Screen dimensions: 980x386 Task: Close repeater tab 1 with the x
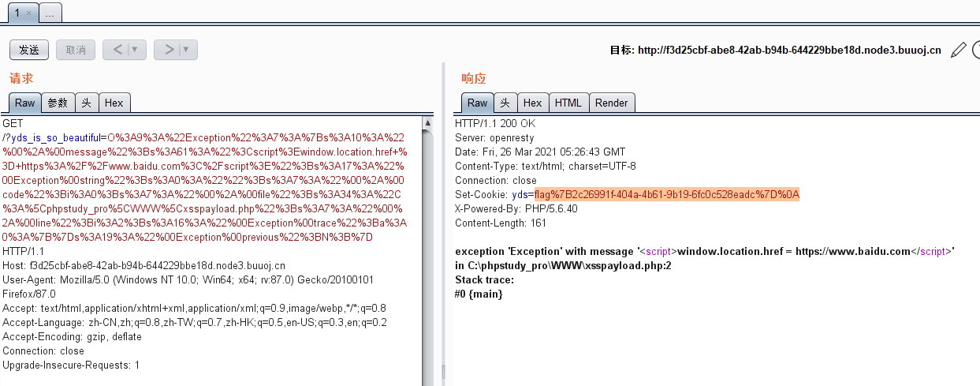pos(29,13)
